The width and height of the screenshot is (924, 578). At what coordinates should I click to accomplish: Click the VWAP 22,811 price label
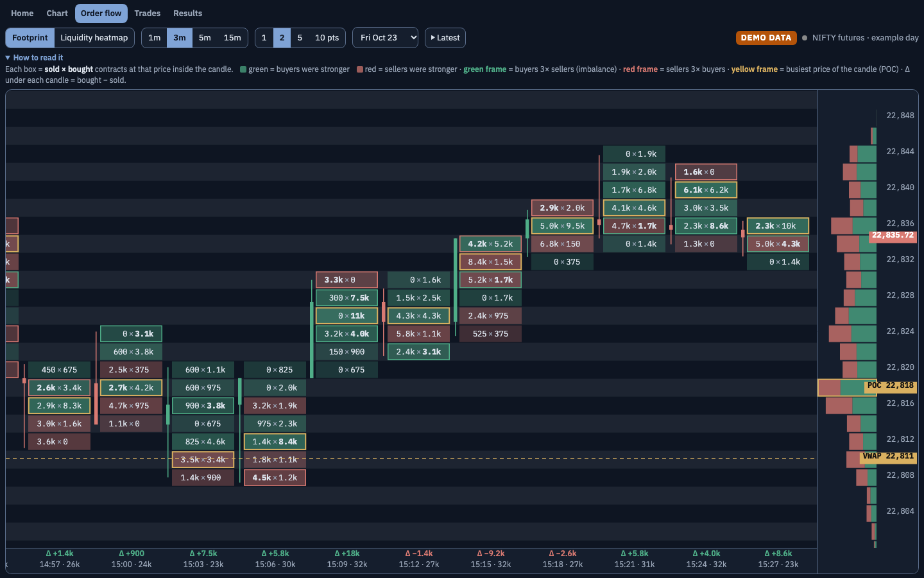[x=888, y=457]
